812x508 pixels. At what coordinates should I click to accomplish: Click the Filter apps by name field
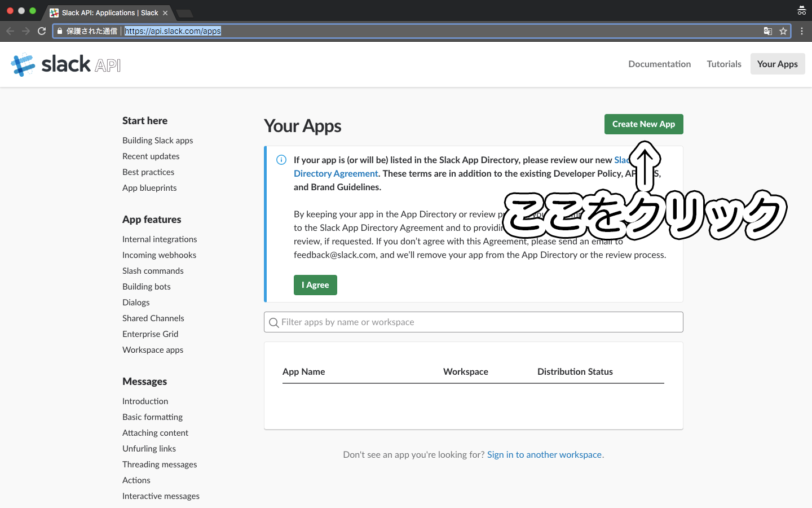tap(474, 322)
